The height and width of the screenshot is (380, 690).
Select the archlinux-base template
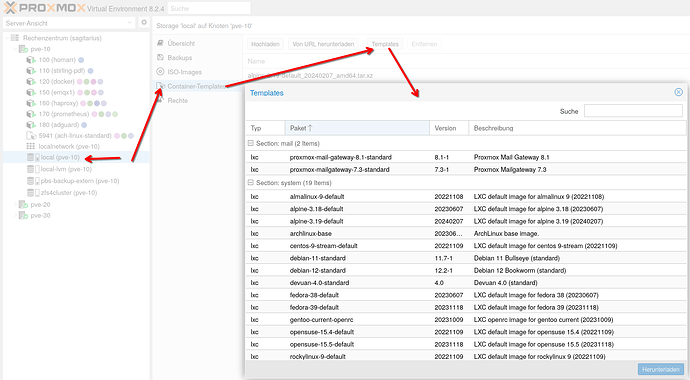[466, 234]
